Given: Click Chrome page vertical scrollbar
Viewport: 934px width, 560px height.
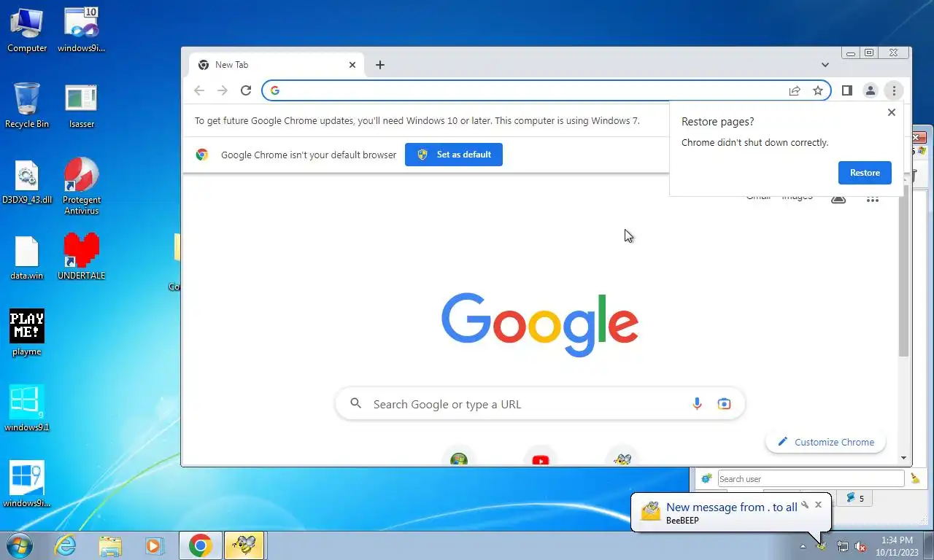Looking at the screenshot, I should pos(903,270).
